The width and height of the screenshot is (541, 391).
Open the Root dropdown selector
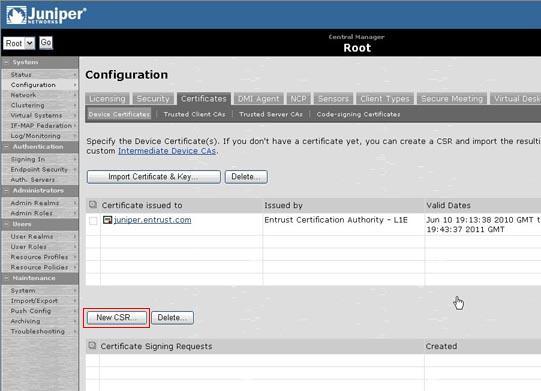(x=19, y=43)
